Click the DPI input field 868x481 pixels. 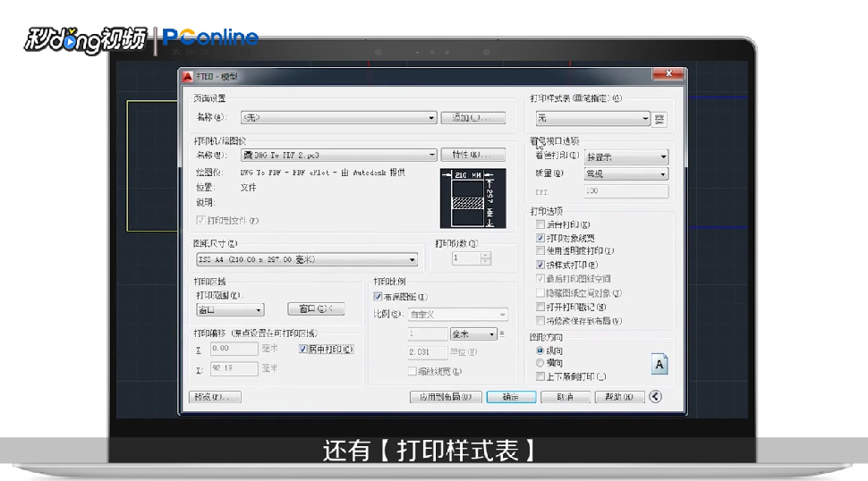point(626,191)
